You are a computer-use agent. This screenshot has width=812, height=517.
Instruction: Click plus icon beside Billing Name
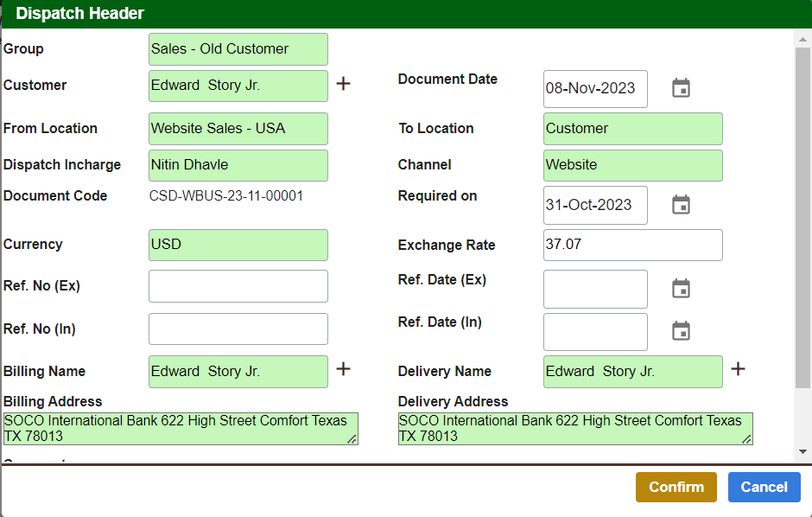(343, 369)
